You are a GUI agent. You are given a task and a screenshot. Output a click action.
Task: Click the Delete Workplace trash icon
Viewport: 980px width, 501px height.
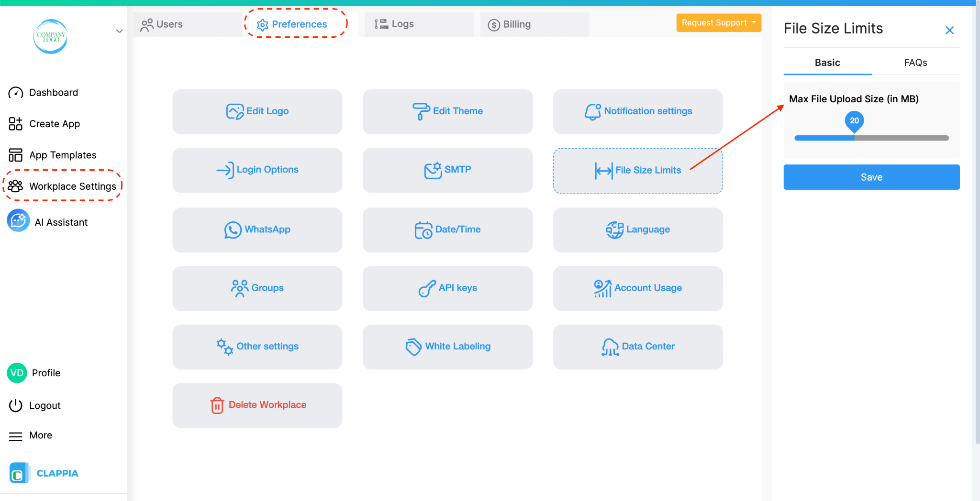pyautogui.click(x=217, y=405)
